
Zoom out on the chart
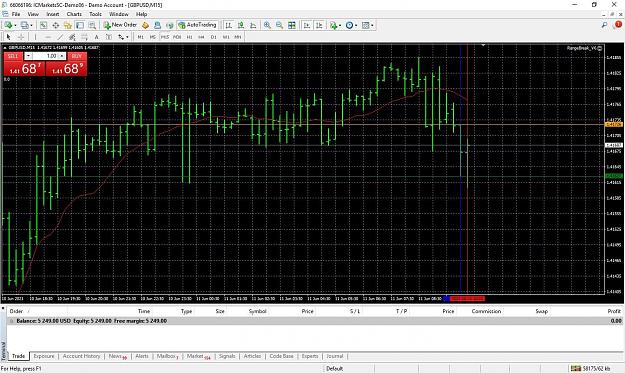click(x=279, y=25)
